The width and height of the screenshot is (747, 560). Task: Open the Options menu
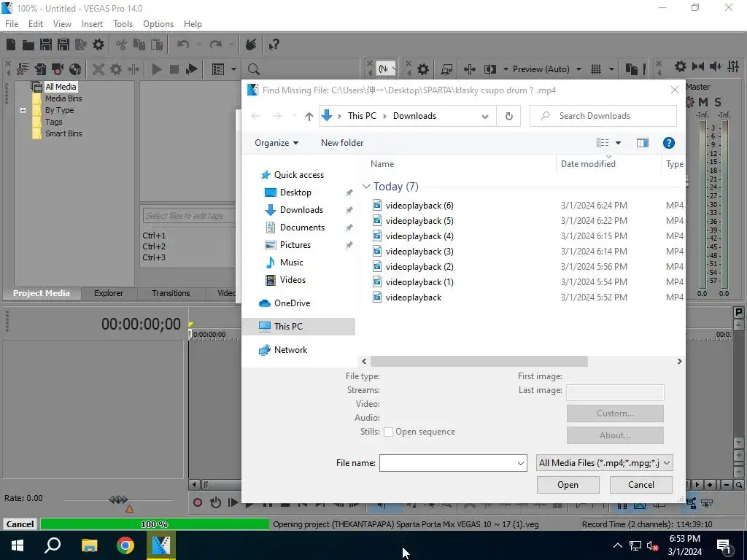pyautogui.click(x=158, y=24)
